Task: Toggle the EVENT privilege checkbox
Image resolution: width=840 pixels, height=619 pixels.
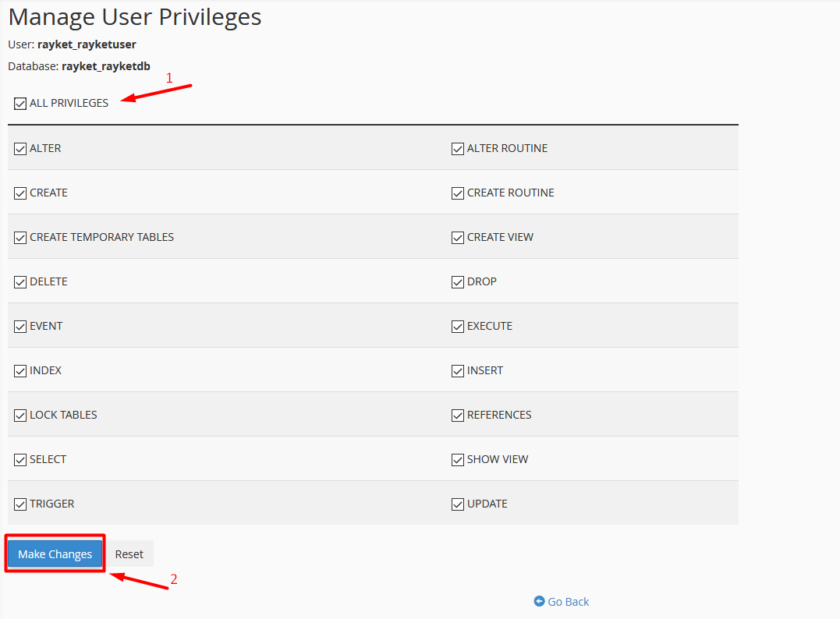Action: 20,326
